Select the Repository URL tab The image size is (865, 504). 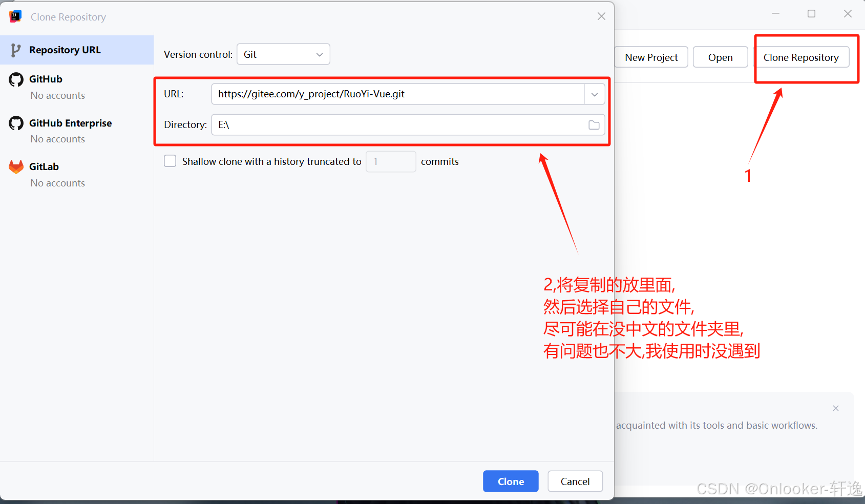pos(77,50)
